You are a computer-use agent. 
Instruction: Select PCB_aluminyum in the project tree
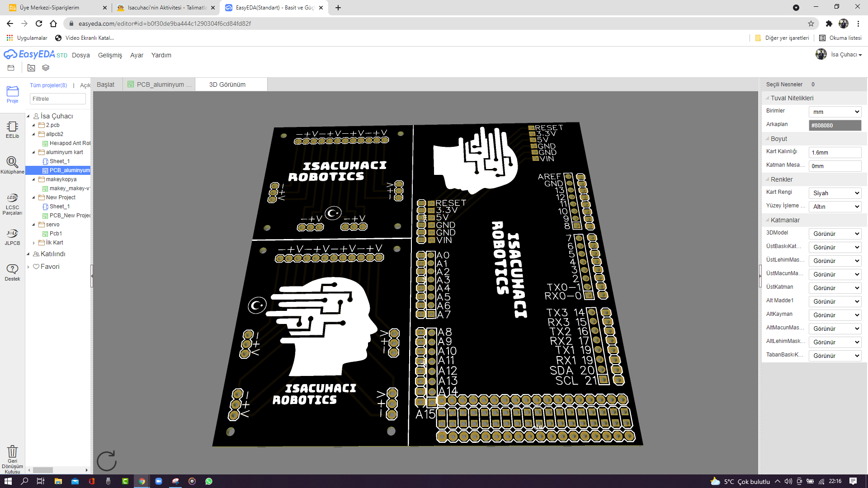[69, 170]
